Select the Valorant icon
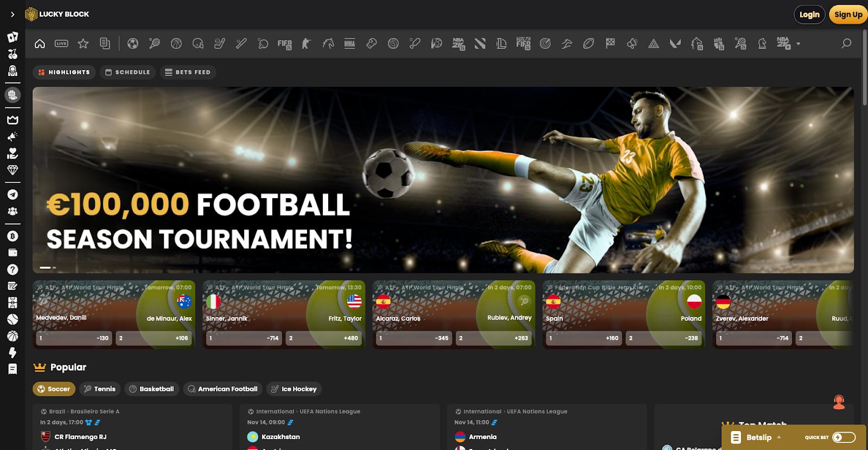This screenshot has width=868, height=450. click(x=675, y=43)
